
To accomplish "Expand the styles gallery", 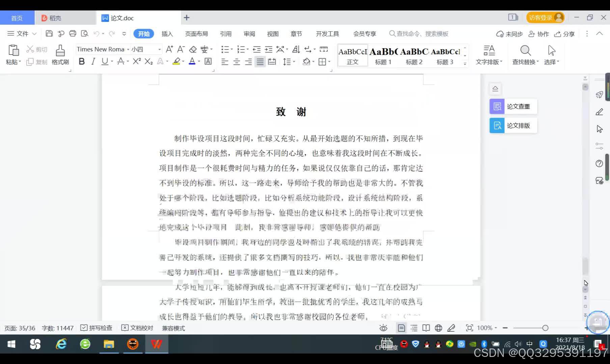I will coord(465,63).
